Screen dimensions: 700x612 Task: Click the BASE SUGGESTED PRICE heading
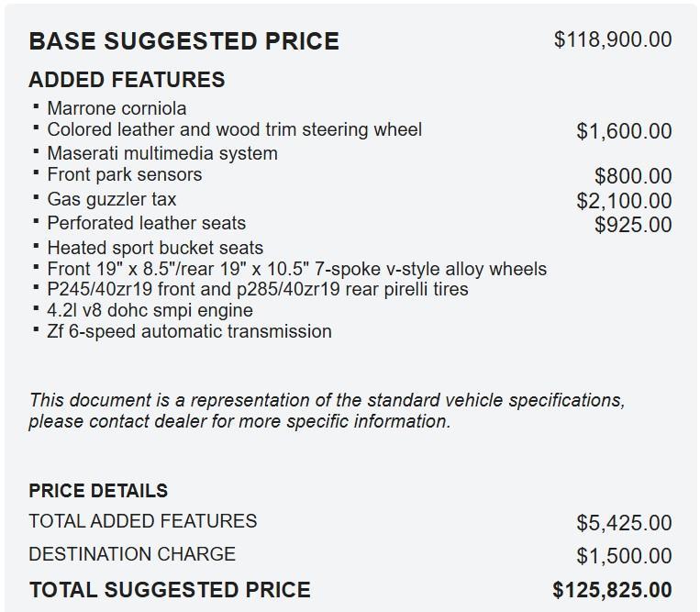tap(183, 41)
